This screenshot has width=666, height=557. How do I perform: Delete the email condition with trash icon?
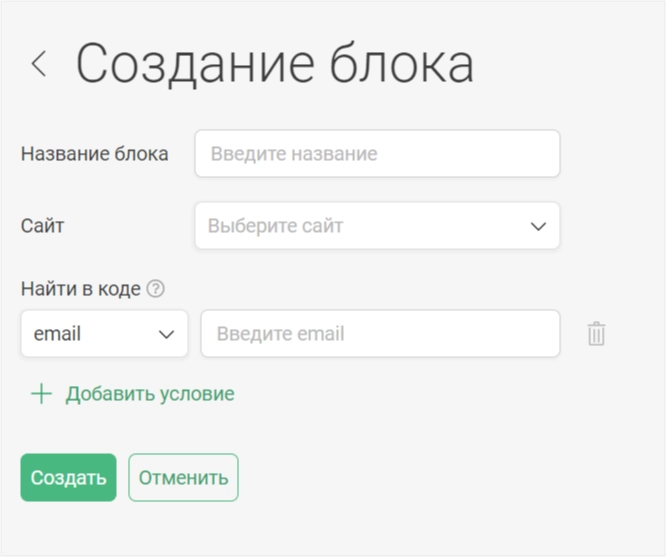pyautogui.click(x=596, y=334)
